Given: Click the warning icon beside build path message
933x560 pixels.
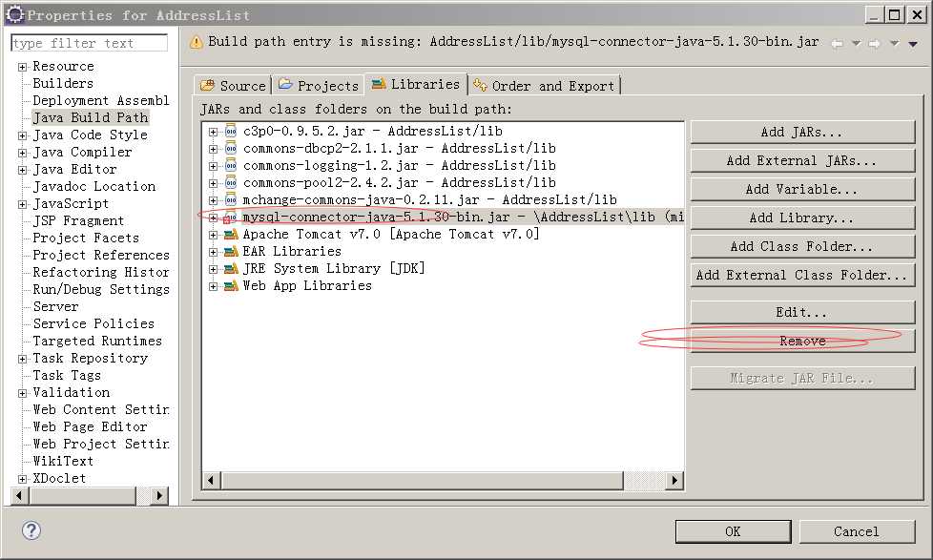Looking at the screenshot, I should pos(196,42).
